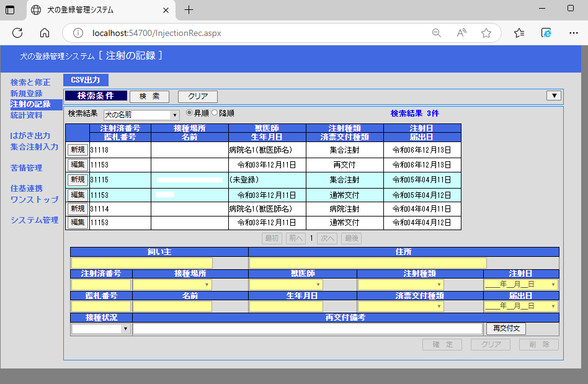This screenshot has height=384, width=588.
Task: Select the 昇順 radio button
Action: point(189,113)
